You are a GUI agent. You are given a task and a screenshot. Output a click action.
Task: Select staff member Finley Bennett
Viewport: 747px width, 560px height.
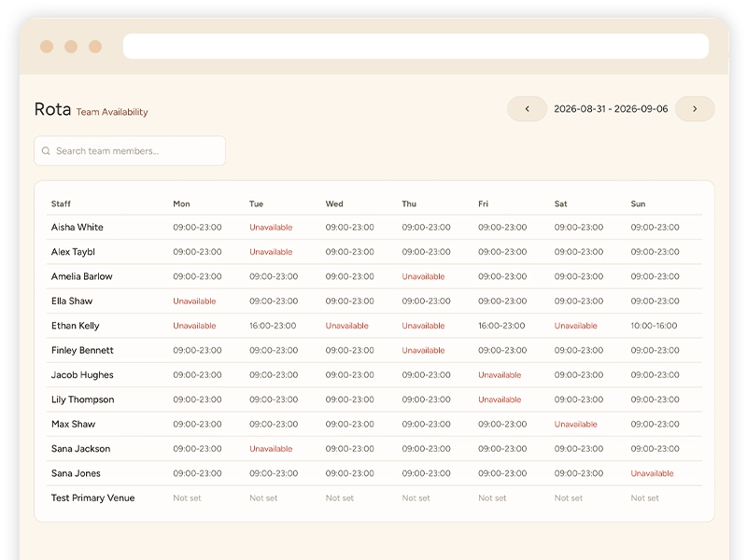pyautogui.click(x=82, y=351)
